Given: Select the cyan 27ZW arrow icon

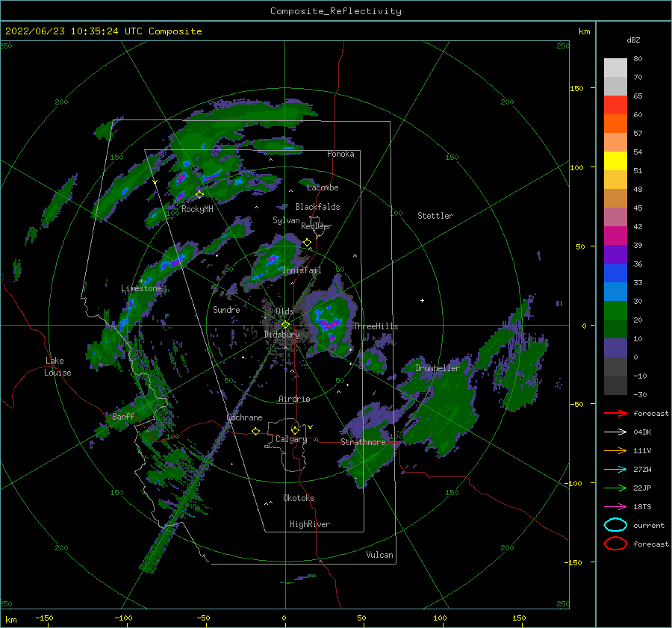Looking at the screenshot, I should (x=615, y=470).
